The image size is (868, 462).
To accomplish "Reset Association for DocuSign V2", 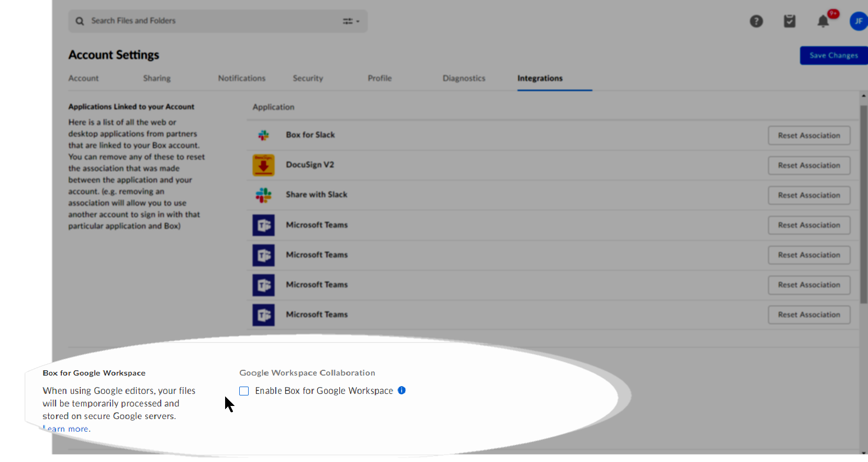I will pos(809,165).
